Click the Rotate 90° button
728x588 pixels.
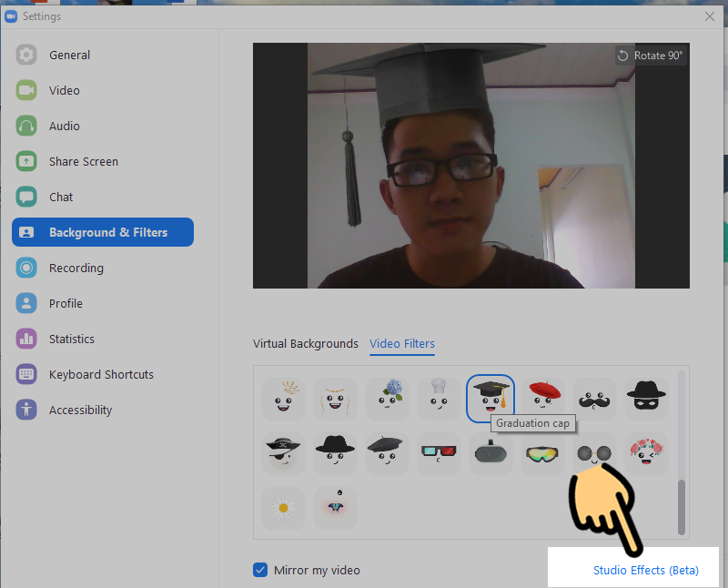(650, 56)
